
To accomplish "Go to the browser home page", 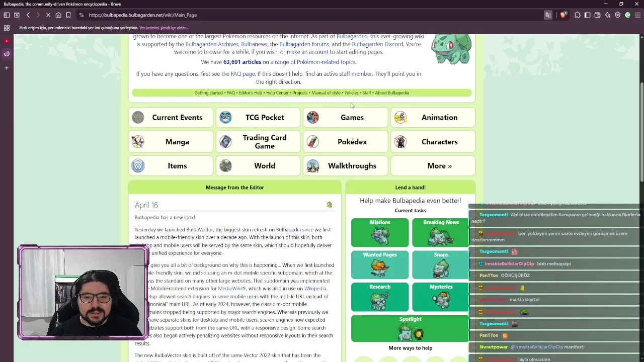I will [x=58, y=15].
